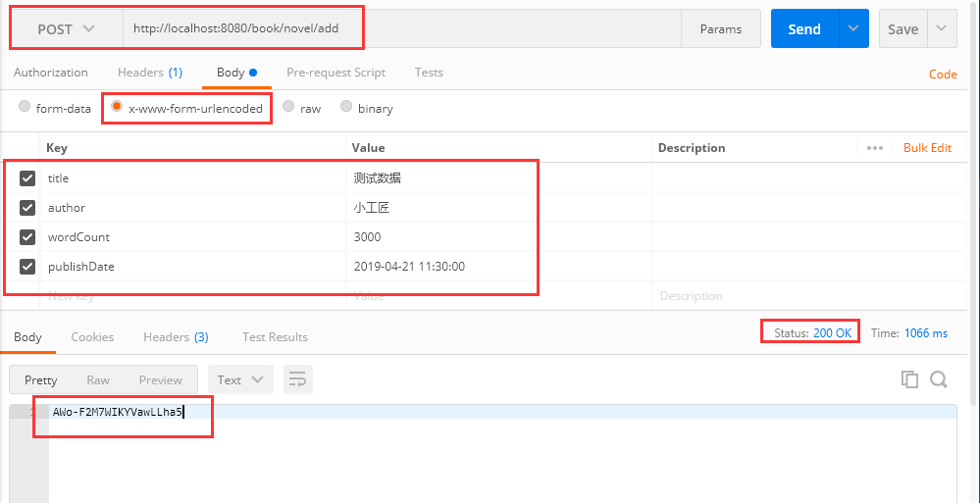
Task: Select the request Body tab
Action: click(236, 73)
